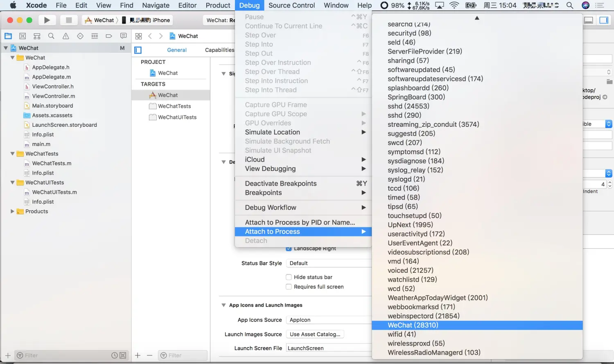Open Spotlight search in menu bar
The width and height of the screenshot is (614, 364).
[569, 5]
